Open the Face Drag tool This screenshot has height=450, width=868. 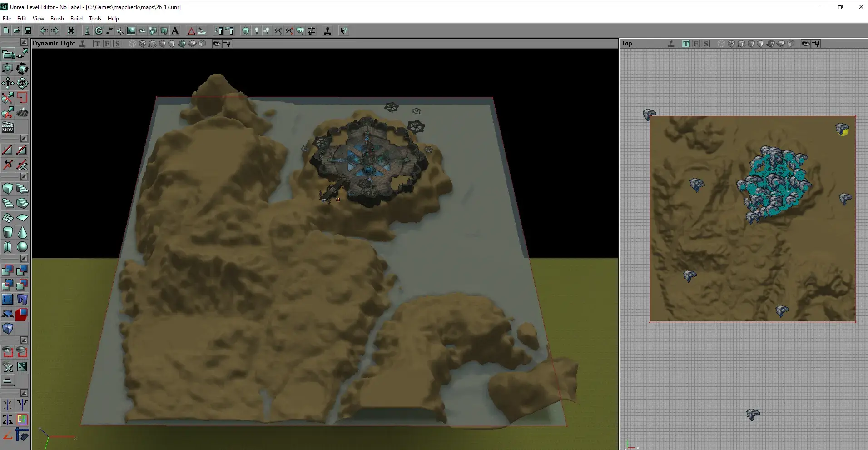[8, 113]
